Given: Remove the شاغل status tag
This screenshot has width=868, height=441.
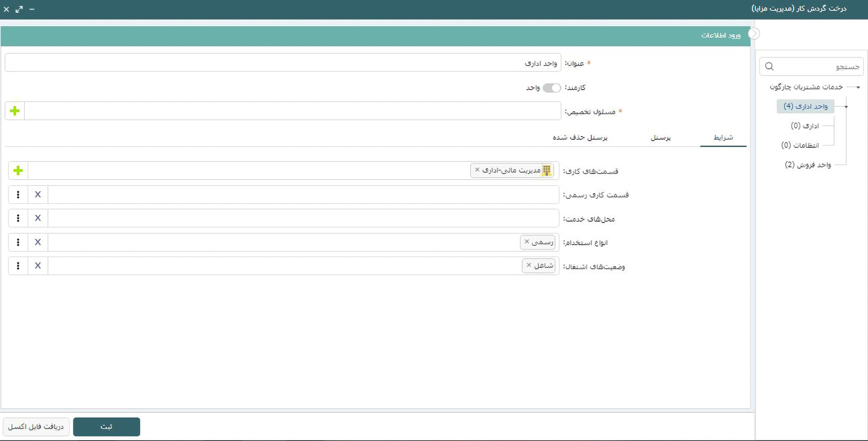Looking at the screenshot, I should 528,266.
